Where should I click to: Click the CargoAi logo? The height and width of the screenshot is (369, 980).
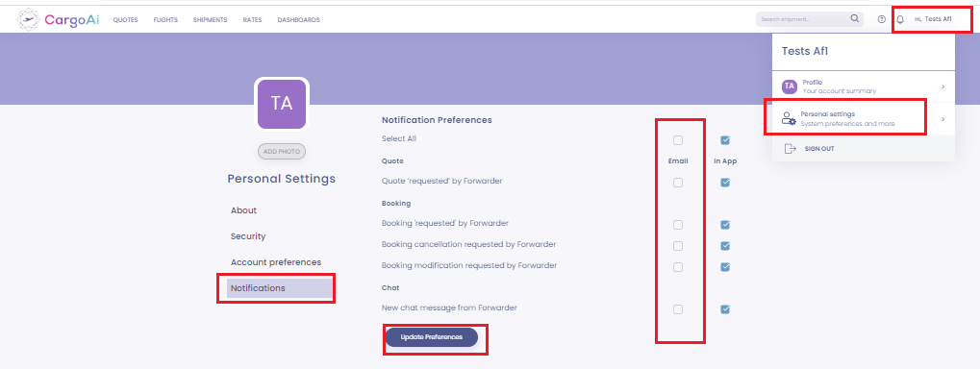[x=58, y=20]
